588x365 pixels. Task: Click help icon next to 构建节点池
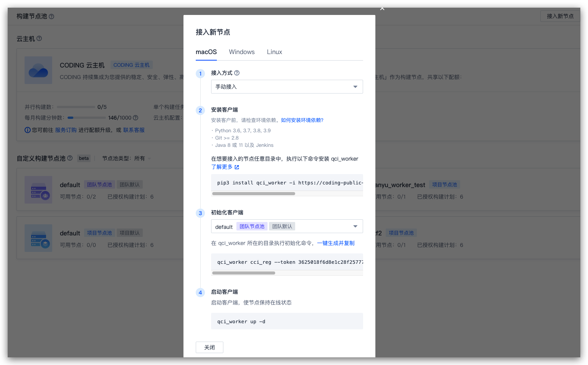51,16
